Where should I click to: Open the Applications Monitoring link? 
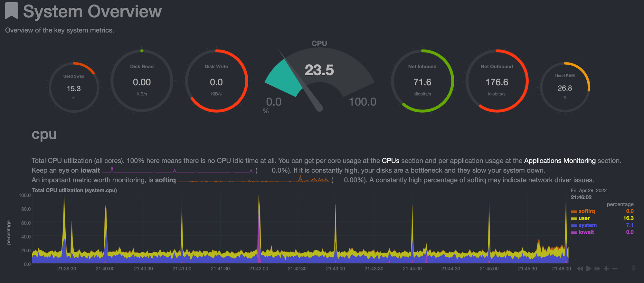pyautogui.click(x=560, y=161)
